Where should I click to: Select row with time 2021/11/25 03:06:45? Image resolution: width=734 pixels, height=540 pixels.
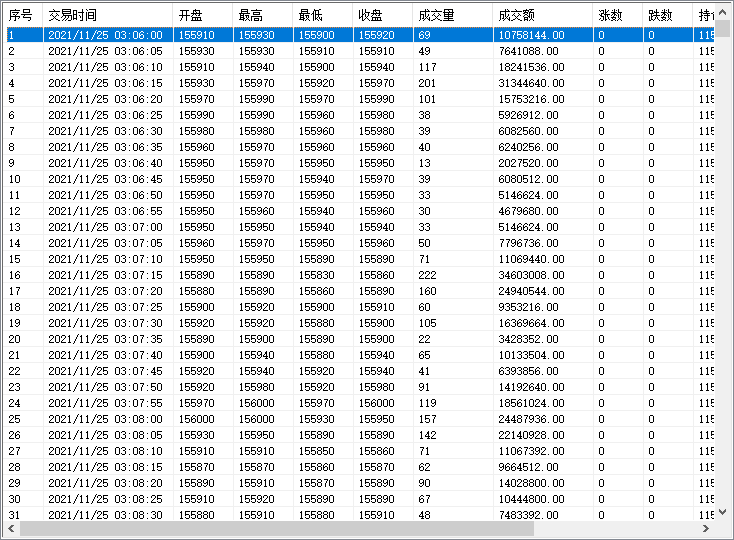coord(360,179)
